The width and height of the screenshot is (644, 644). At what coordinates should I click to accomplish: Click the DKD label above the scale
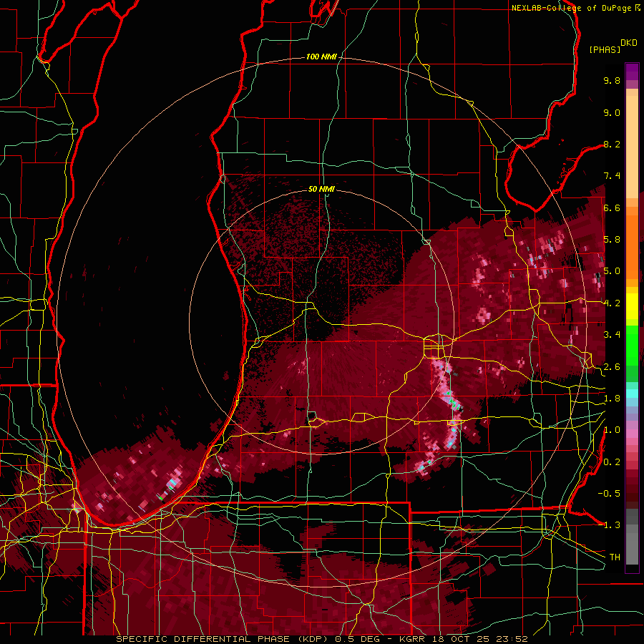pos(629,43)
